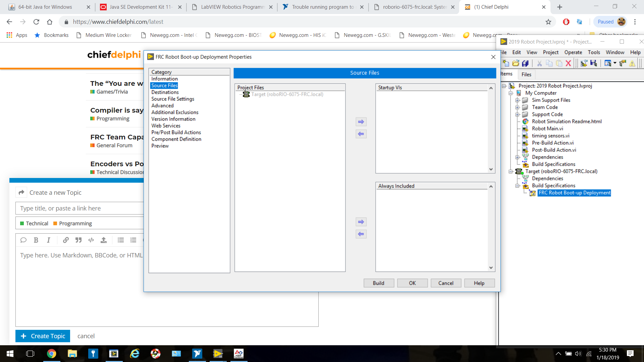Click the cancel link next to Create Topic
The width and height of the screenshot is (644, 362).
[86, 336]
